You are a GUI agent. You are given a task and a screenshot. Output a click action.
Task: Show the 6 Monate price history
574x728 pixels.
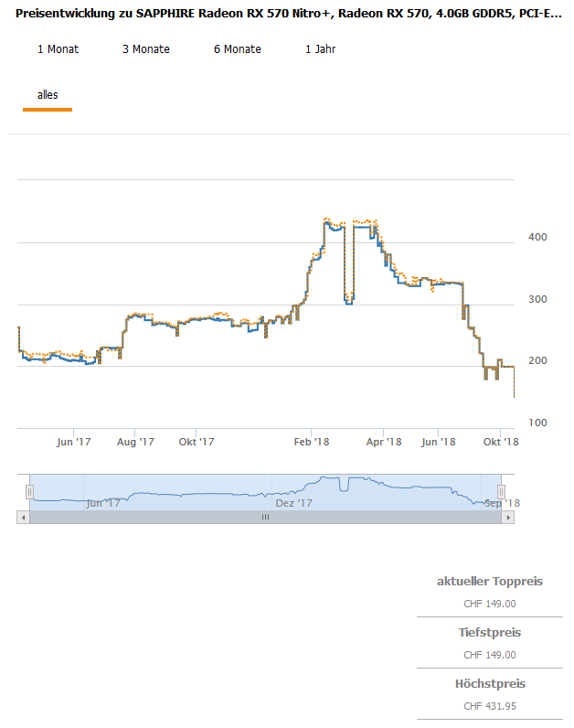coord(237,48)
